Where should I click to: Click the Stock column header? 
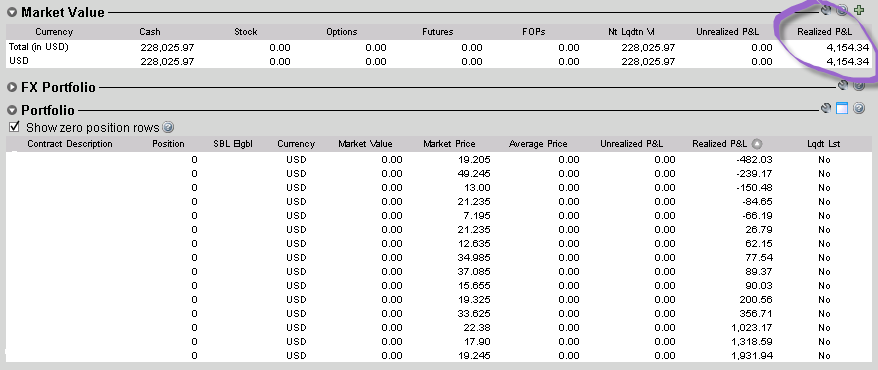(x=245, y=32)
